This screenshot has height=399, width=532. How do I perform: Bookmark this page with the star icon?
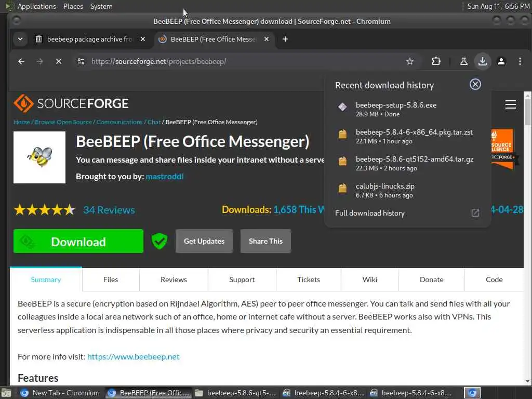(x=410, y=61)
